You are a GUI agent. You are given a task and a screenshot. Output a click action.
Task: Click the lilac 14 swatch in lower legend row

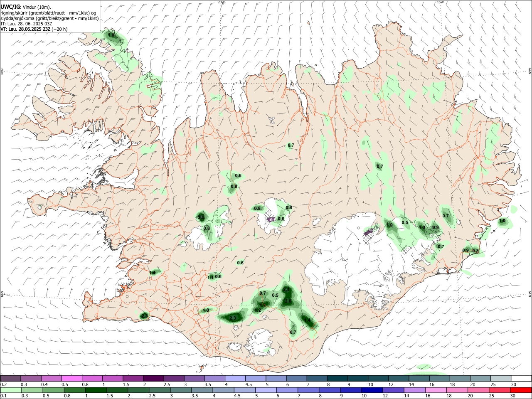[414, 390]
